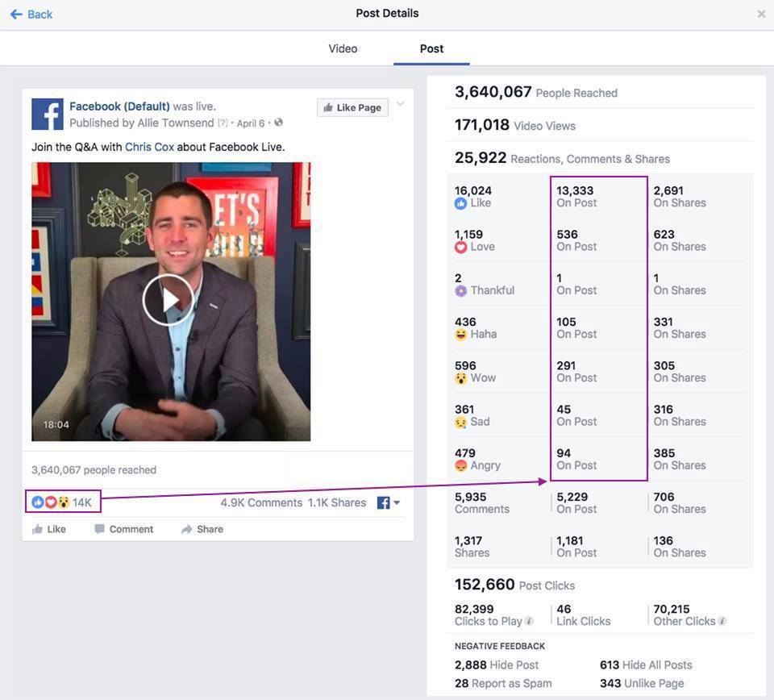Click the Angry emoji reaction icon
Image resolution: width=774 pixels, height=700 pixels.
pyautogui.click(x=460, y=465)
